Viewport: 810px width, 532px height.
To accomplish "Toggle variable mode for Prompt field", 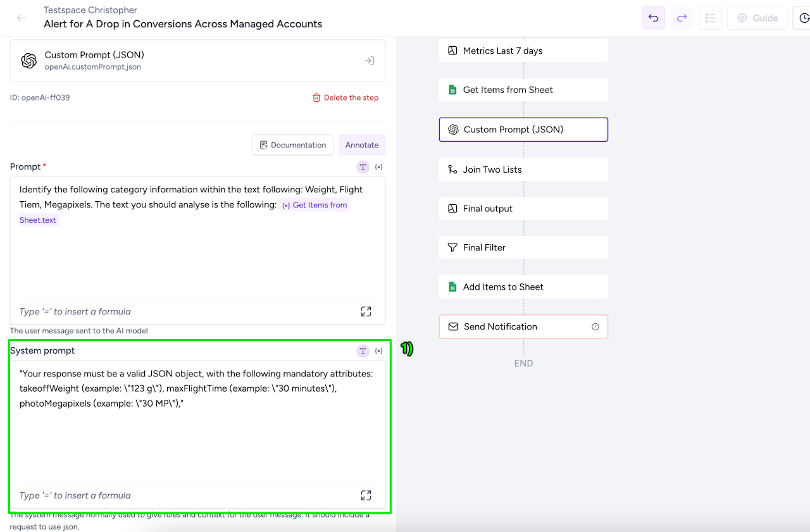I will pyautogui.click(x=378, y=167).
